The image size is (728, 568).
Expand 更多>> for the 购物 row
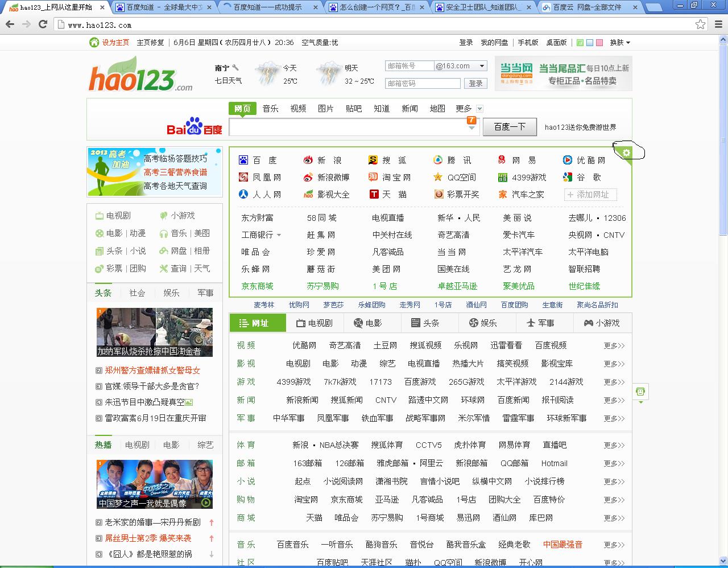click(614, 500)
